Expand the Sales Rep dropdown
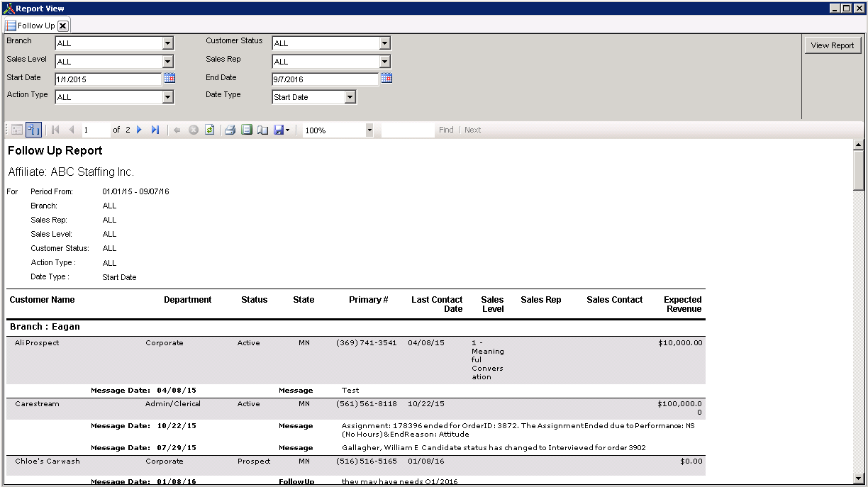This screenshot has height=487, width=868. pyautogui.click(x=385, y=62)
